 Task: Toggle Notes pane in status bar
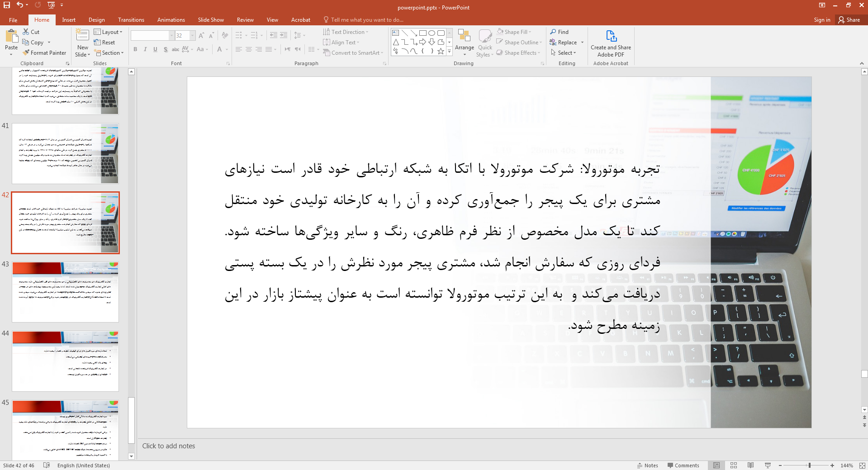pyautogui.click(x=647, y=465)
